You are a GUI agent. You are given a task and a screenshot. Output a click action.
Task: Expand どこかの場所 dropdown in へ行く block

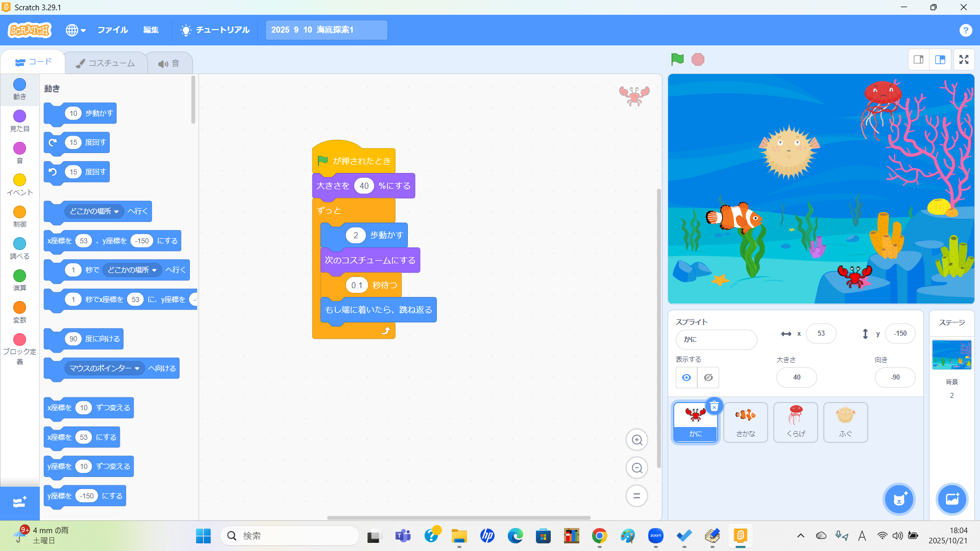(x=116, y=211)
